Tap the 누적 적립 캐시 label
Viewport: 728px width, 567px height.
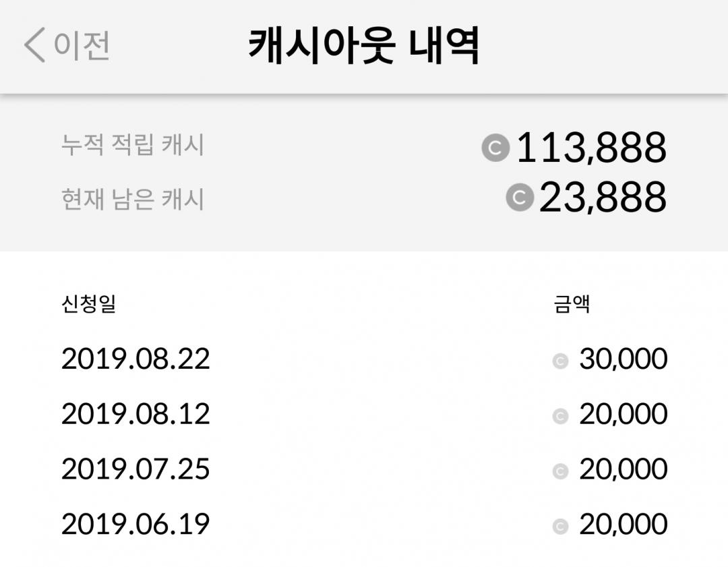pos(132,146)
